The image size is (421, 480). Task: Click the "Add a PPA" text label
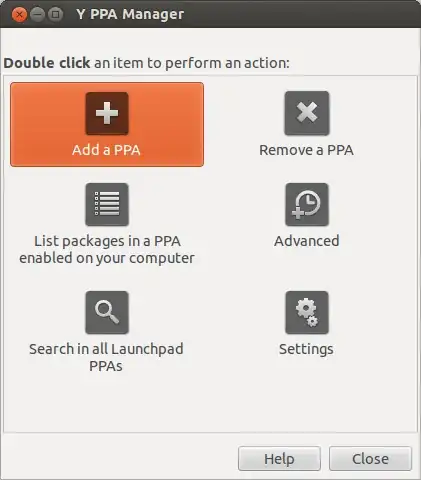pyautogui.click(x=106, y=150)
